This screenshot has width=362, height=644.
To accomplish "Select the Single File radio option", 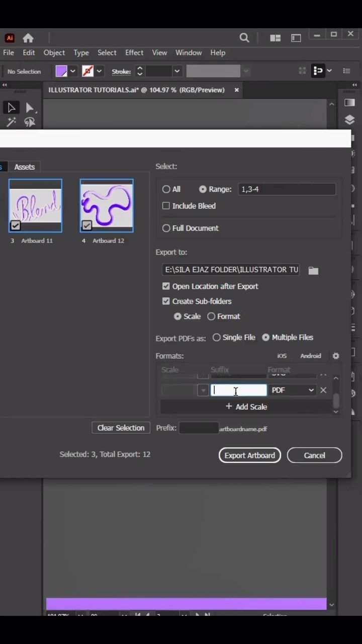I will (x=217, y=338).
